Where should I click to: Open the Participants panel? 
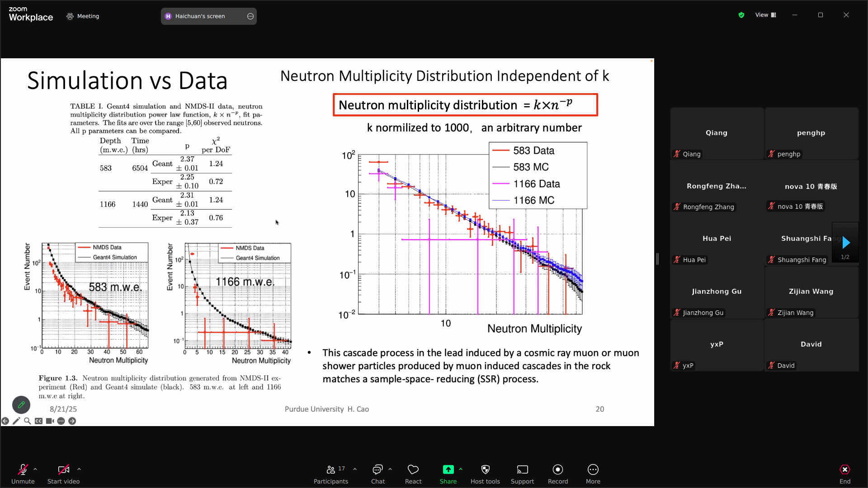pyautogui.click(x=331, y=474)
